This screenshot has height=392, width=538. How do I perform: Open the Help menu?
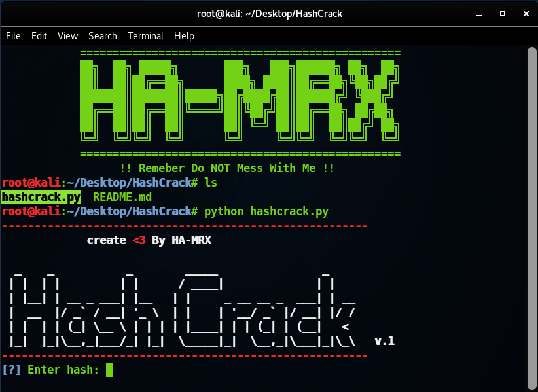pyautogui.click(x=184, y=36)
